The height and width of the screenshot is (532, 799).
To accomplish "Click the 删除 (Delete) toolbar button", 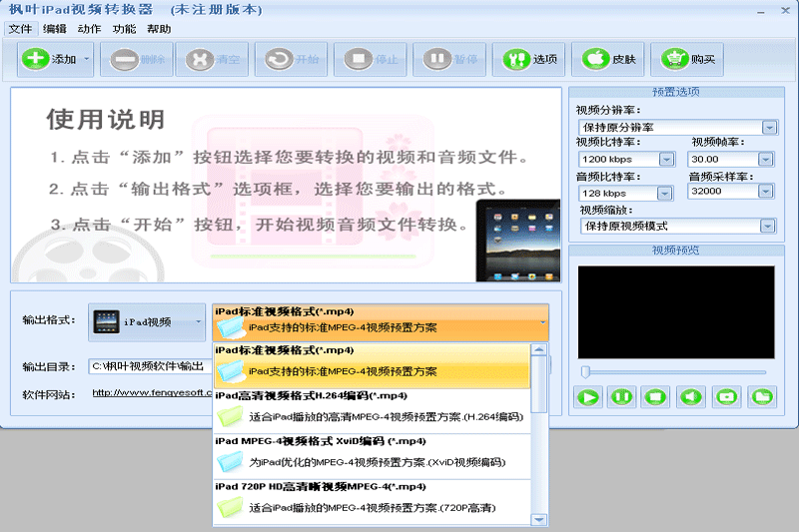I will coord(137,59).
